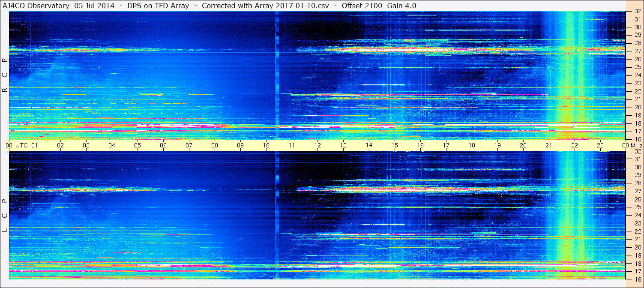This screenshot has width=644, height=288.
Task: Click the 31 MHz label in LCP panel
Action: point(637,159)
